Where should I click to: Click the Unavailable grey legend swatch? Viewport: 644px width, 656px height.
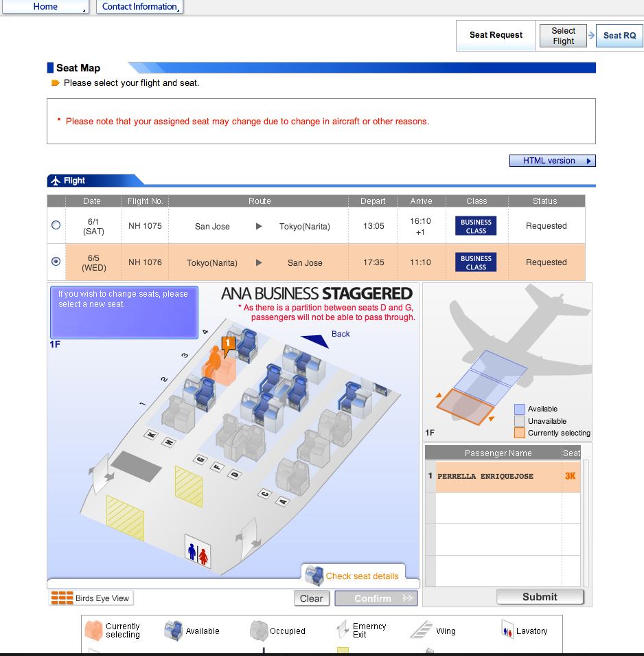[519, 421]
